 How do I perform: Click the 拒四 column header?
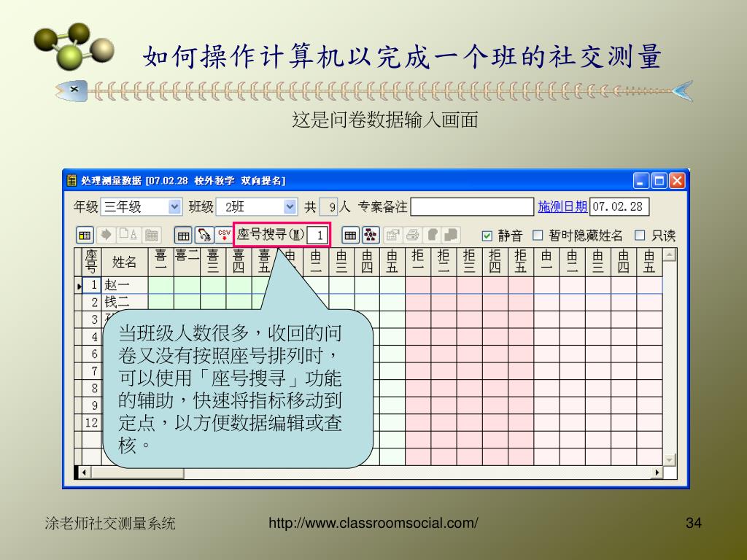pyautogui.click(x=495, y=262)
